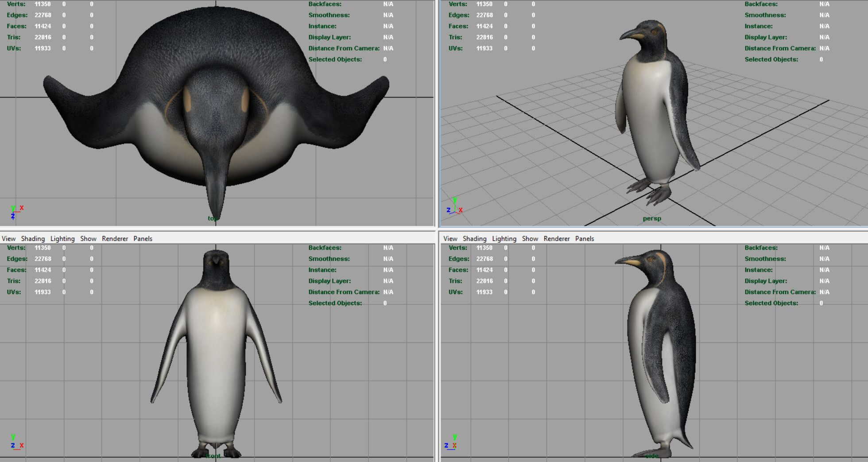Image resolution: width=868 pixels, height=462 pixels.
Task: Open Panels menu of the front viewport
Action: coord(143,238)
